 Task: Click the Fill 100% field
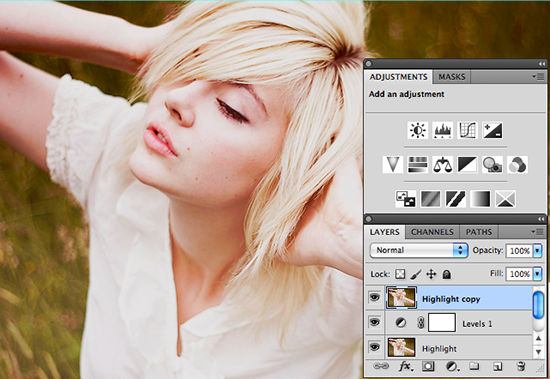[x=519, y=274]
